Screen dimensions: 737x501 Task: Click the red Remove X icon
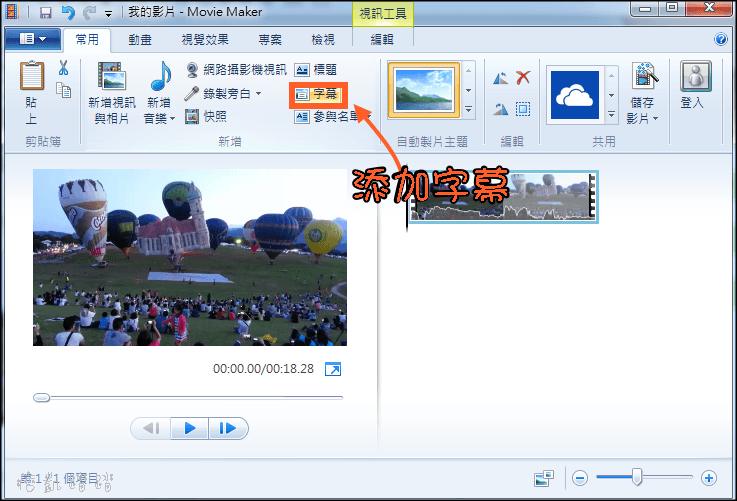click(523, 78)
